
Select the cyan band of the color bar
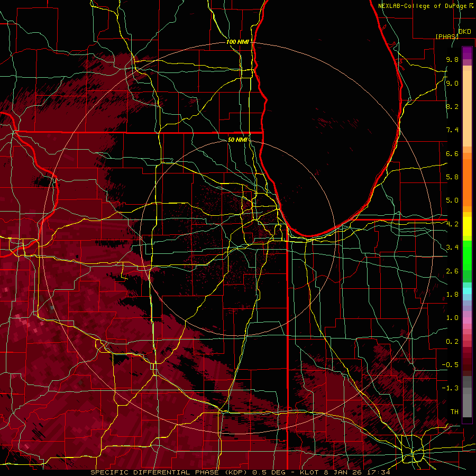[467, 291]
